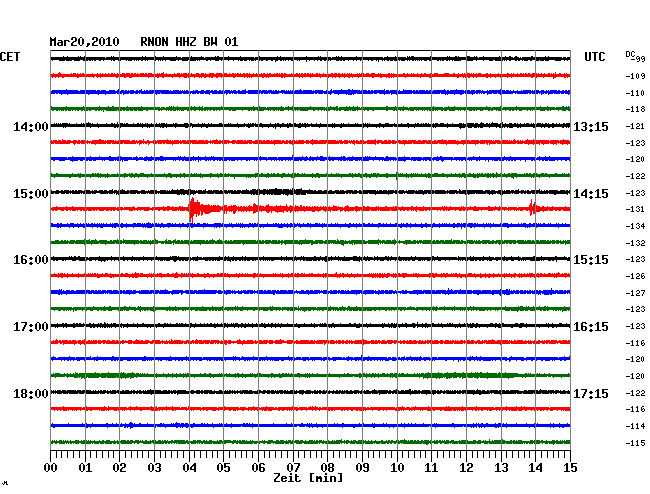Select the 17:00 CET time label
This screenshot has height=494, width=650.
click(x=31, y=327)
